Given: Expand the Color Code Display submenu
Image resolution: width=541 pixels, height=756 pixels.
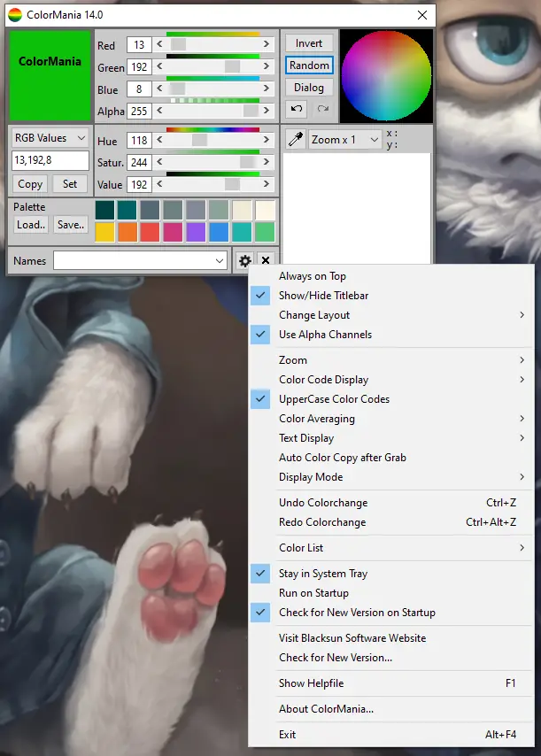Looking at the screenshot, I should coord(391,380).
